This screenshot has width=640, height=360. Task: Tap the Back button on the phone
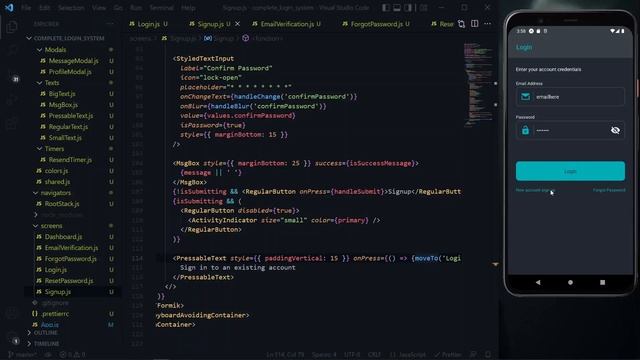point(538,282)
